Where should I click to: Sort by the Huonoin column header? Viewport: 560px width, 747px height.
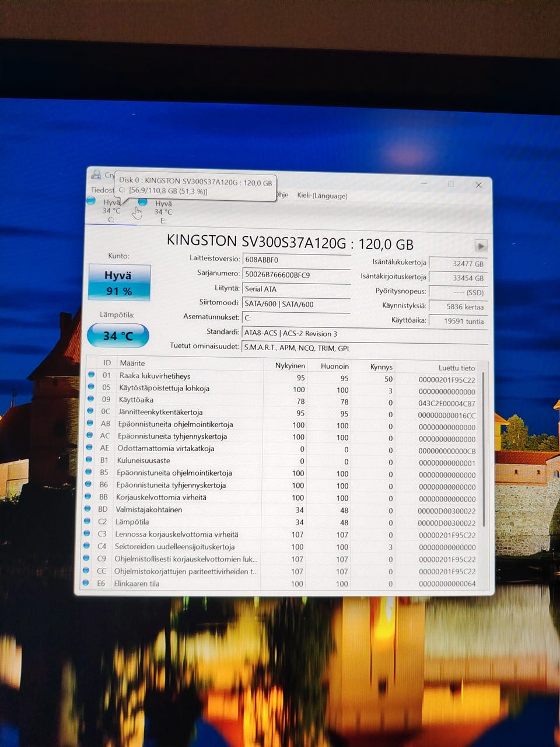tap(335, 366)
